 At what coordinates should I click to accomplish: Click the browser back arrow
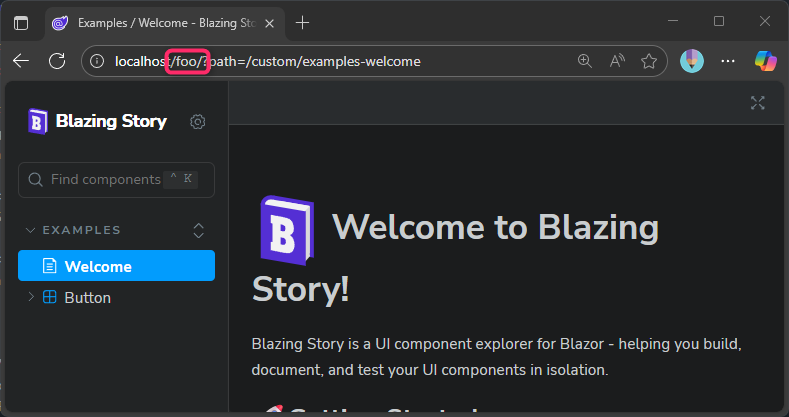pos(21,61)
